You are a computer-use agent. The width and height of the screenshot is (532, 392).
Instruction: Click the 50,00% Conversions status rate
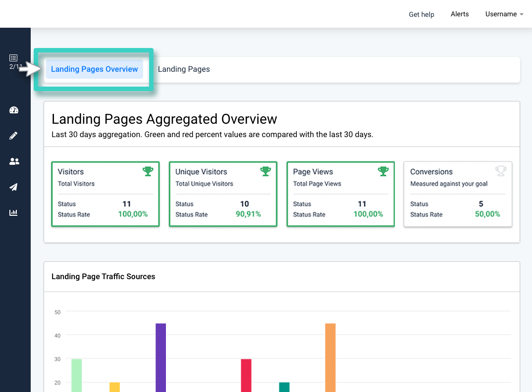pos(487,214)
